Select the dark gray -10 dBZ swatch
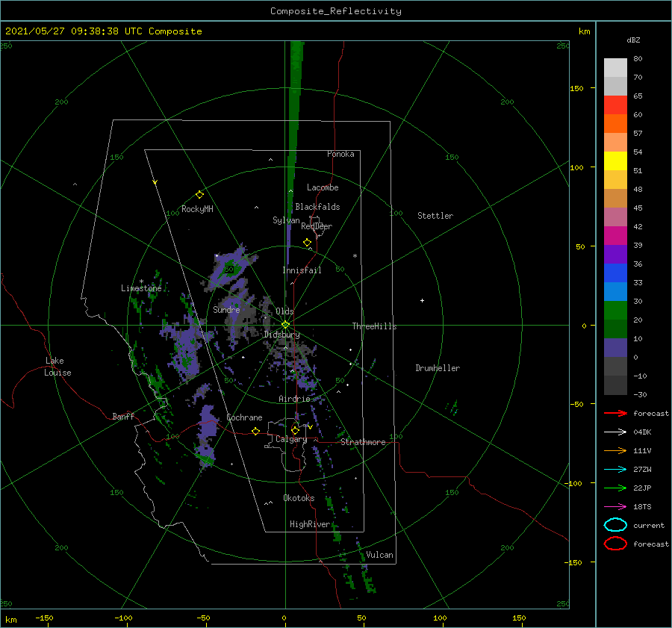Image resolution: width=672 pixels, height=628 pixels. coord(615,385)
